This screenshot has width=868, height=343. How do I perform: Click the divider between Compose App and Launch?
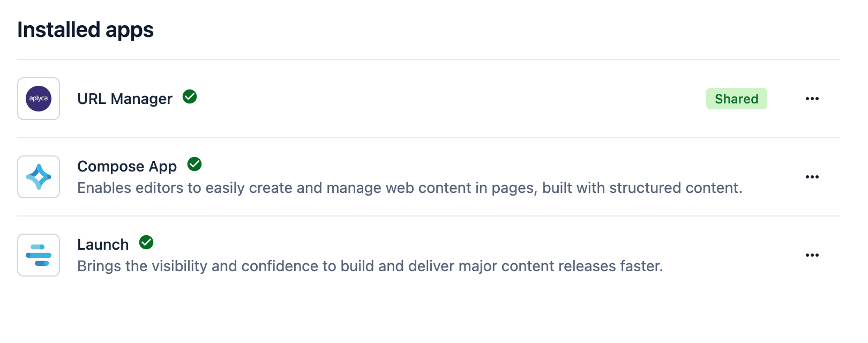[429, 216]
